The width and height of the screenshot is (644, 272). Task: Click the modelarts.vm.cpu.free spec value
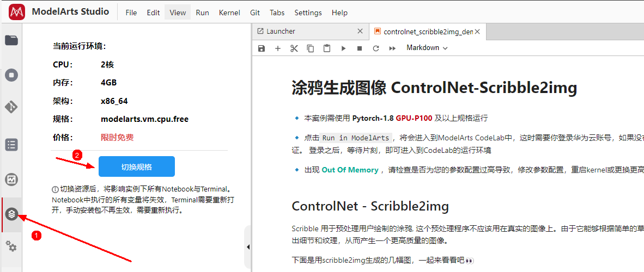click(x=144, y=119)
